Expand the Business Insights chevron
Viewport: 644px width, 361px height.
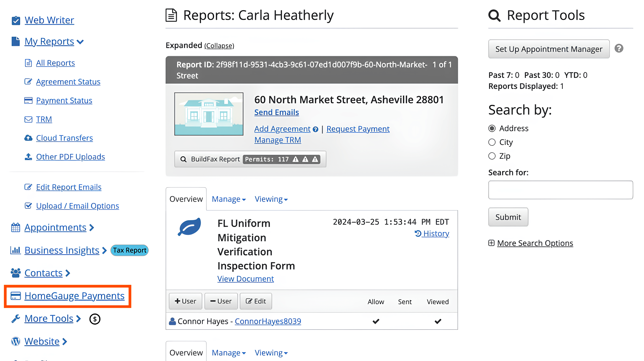104,250
